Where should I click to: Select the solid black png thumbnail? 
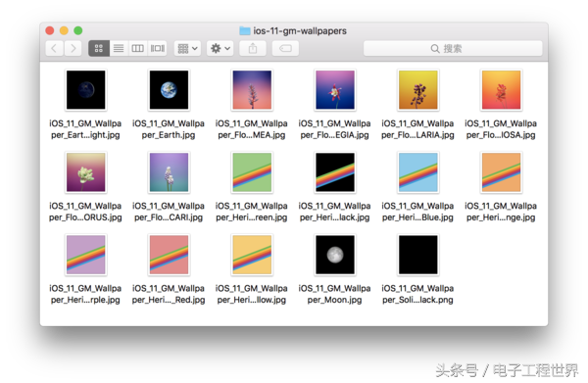pyautogui.click(x=418, y=255)
